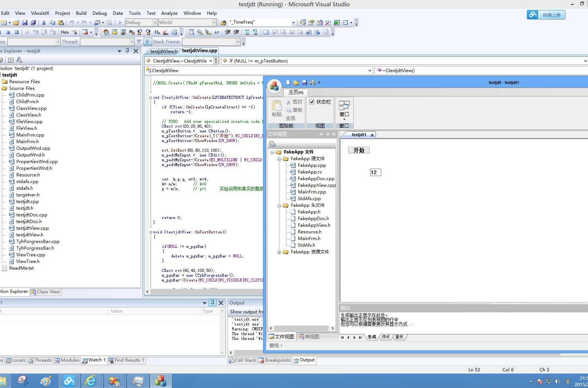Click the Save icon in Visual Studio toolbar
588x388 pixels.
(x=25, y=23)
